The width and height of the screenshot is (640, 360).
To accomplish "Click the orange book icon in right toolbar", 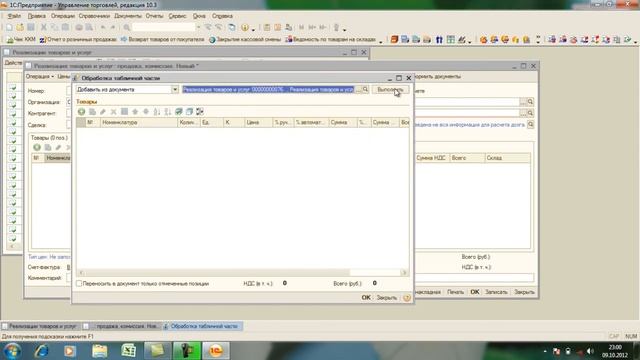I will coord(394,40).
